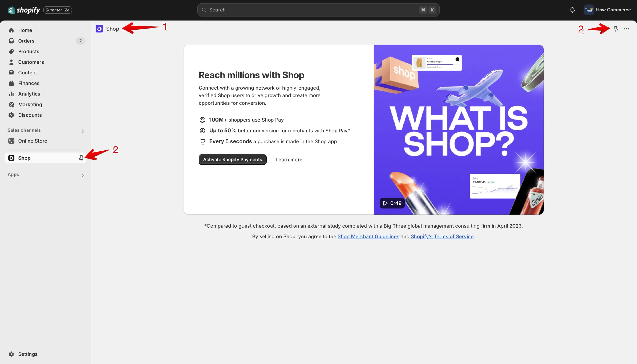Image resolution: width=637 pixels, height=364 pixels.
Task: Click the command key shortcut badge
Action: pos(423,10)
